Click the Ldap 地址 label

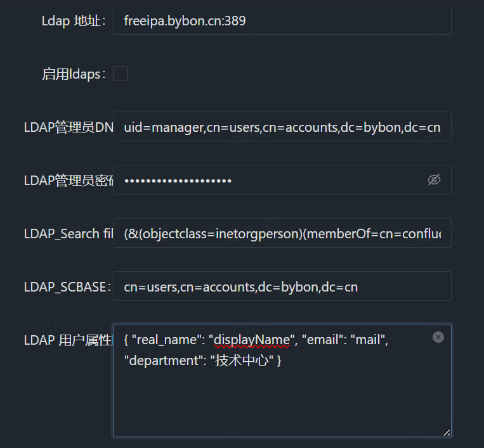tap(74, 22)
